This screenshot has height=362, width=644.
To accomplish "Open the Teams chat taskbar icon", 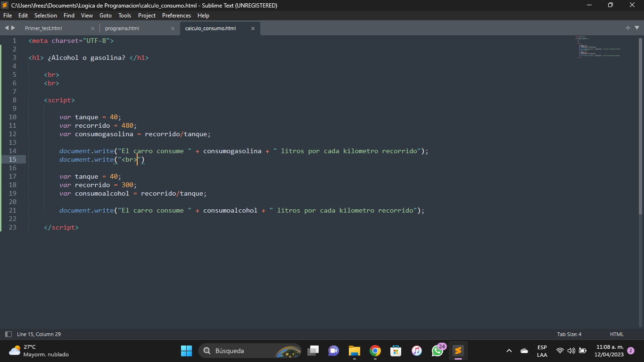I will (x=334, y=351).
